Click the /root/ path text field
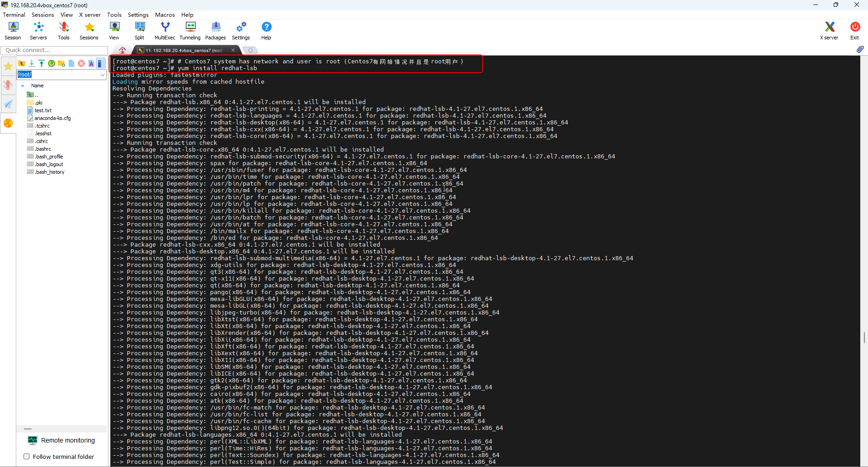 point(58,75)
